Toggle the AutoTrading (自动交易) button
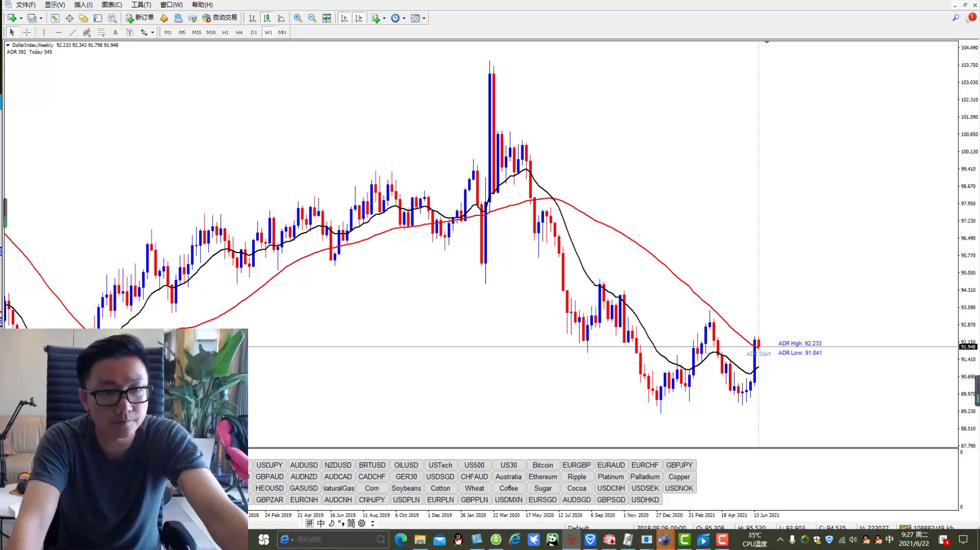 [220, 18]
